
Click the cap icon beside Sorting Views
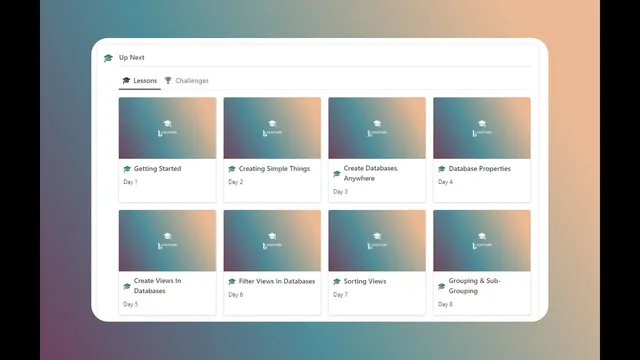(337, 281)
